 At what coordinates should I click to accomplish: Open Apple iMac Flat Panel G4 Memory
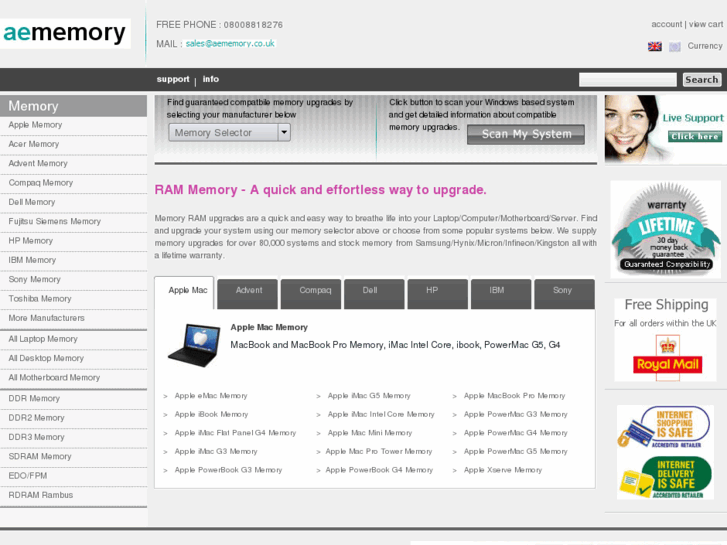click(235, 433)
